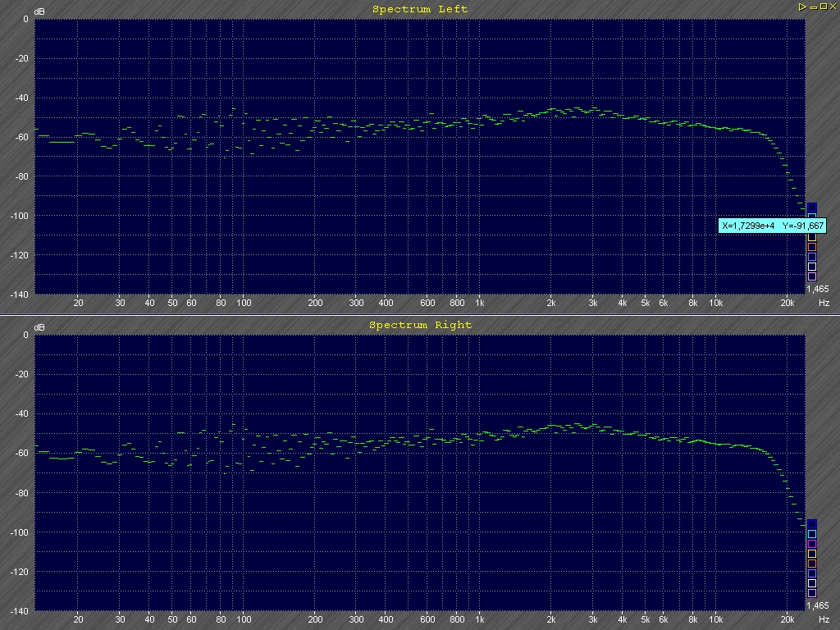Screen dimensions: 840x630
Task: Click the X/Y cursor readout tooltip
Action: (x=771, y=226)
